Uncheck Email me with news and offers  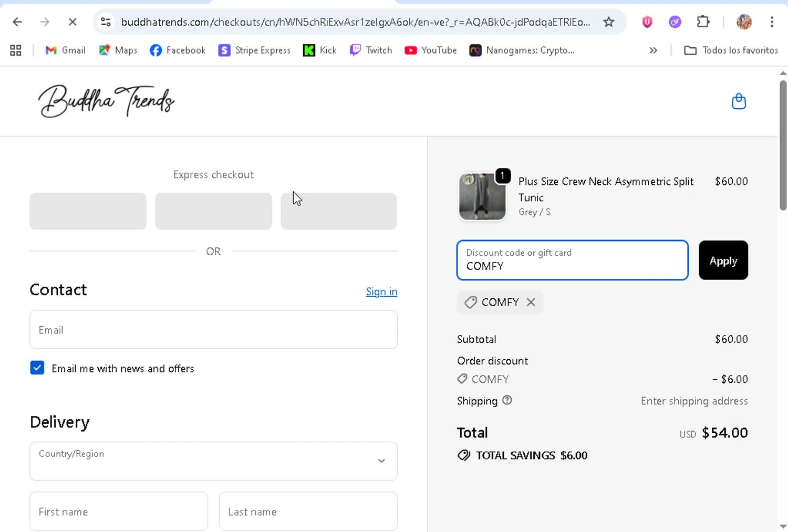37,368
